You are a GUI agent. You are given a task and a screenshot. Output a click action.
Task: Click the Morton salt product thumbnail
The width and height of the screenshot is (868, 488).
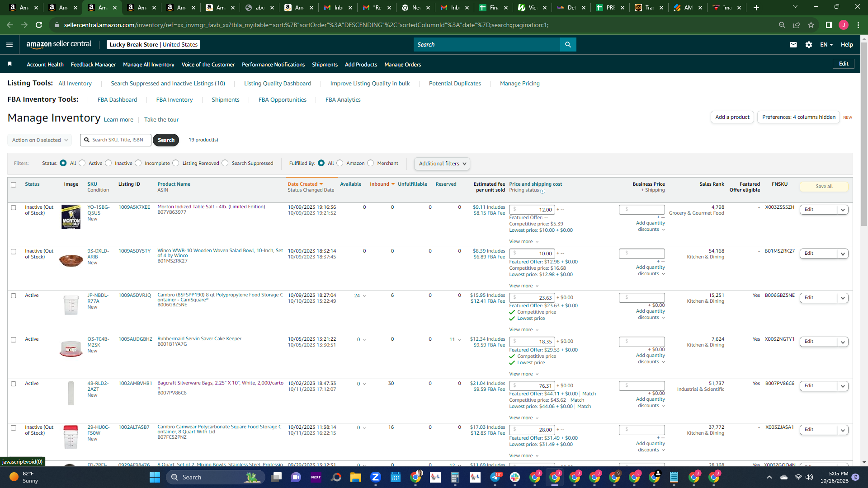pos(71,217)
